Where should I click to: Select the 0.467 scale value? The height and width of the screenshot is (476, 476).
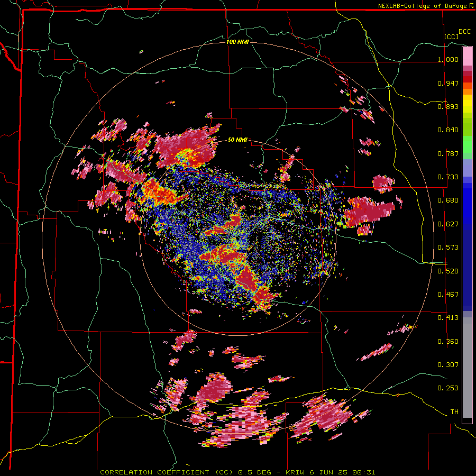click(448, 295)
